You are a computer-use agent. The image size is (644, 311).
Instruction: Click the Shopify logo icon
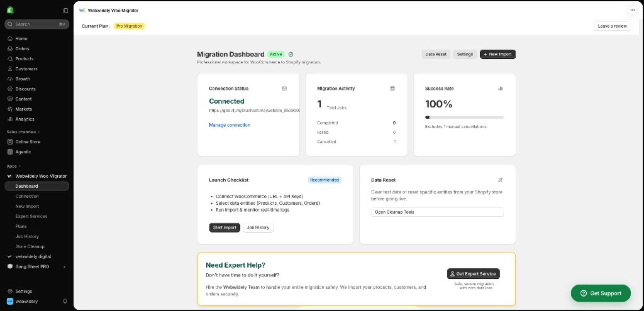10,10
